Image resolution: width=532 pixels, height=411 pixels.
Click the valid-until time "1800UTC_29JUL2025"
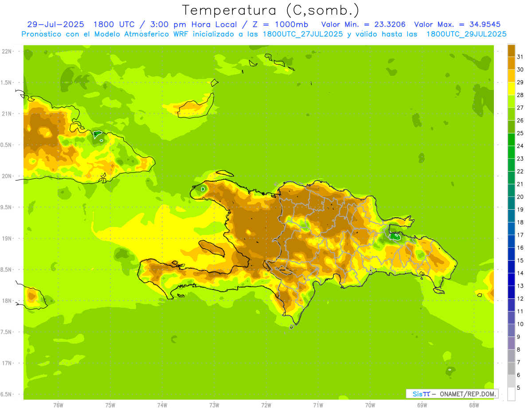click(466, 34)
